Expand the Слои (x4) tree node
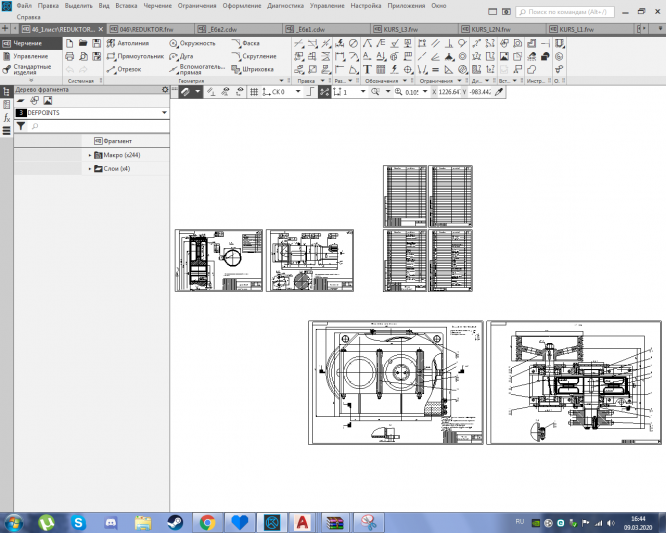The width and height of the screenshot is (666, 533). pos(89,169)
